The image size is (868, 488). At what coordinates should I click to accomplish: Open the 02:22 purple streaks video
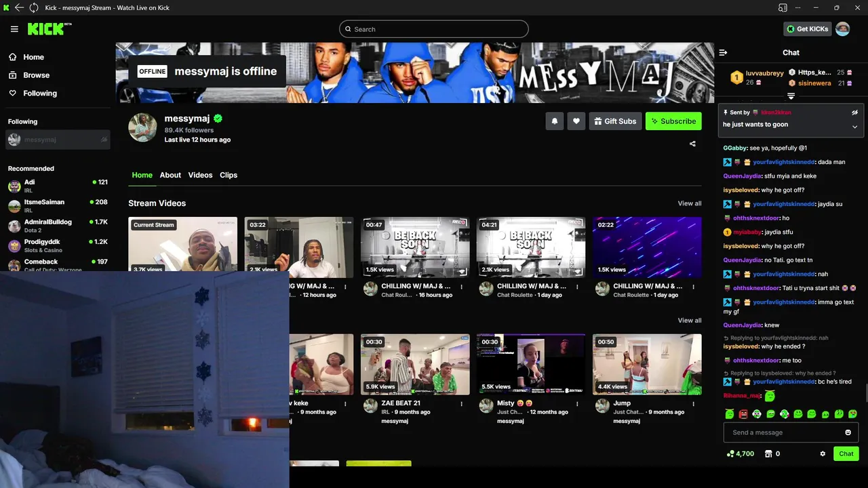coord(647,247)
